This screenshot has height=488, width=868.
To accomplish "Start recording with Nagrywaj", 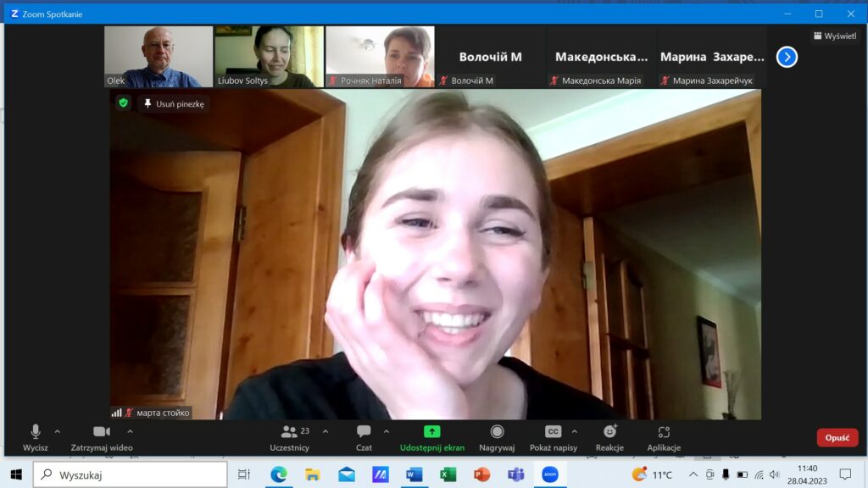I will pyautogui.click(x=497, y=438).
